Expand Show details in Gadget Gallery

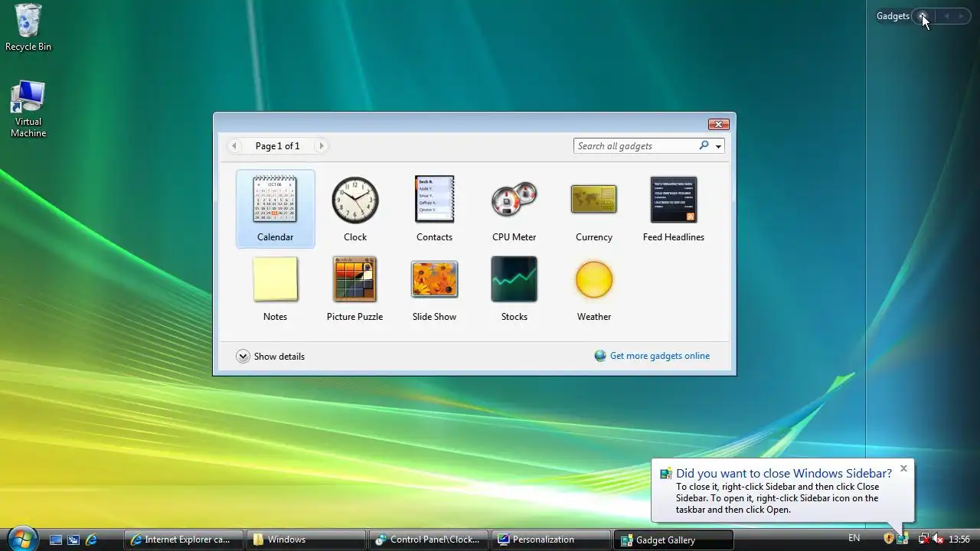[x=270, y=356]
